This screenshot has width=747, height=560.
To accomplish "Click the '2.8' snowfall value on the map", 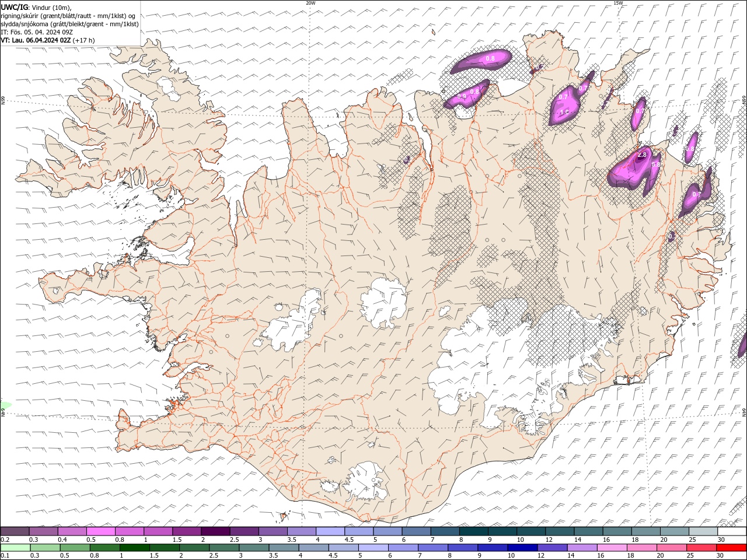I will click(x=642, y=155).
